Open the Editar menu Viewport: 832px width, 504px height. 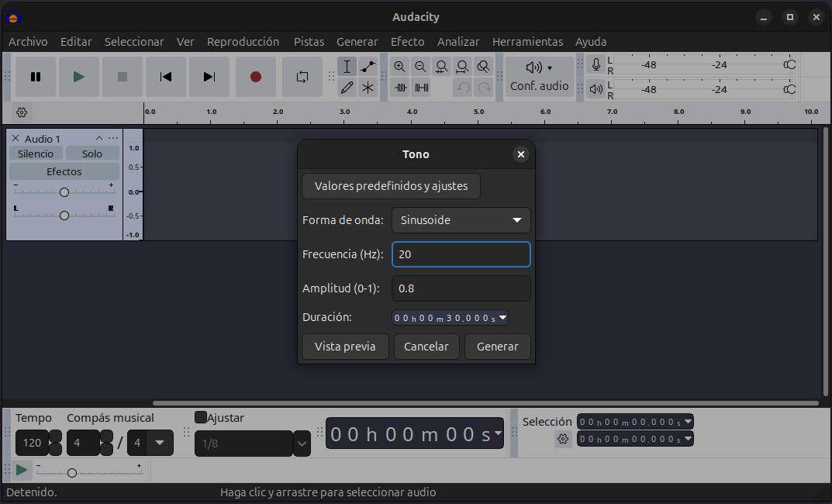point(76,42)
